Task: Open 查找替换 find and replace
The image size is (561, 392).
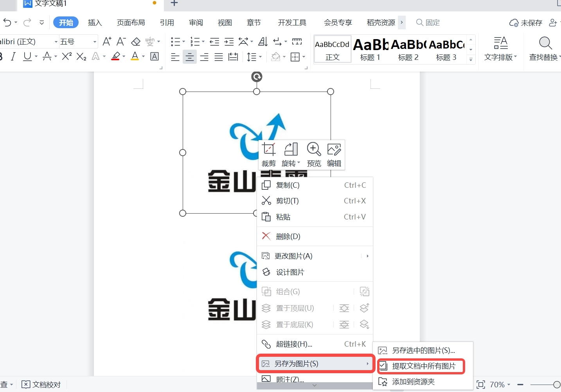Action: tap(545, 49)
